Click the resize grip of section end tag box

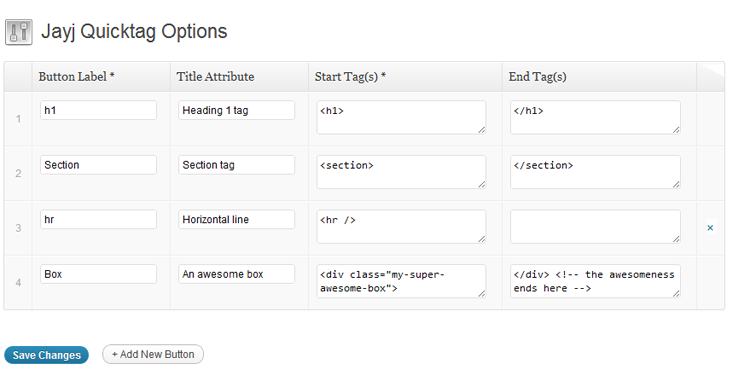[x=676, y=185]
